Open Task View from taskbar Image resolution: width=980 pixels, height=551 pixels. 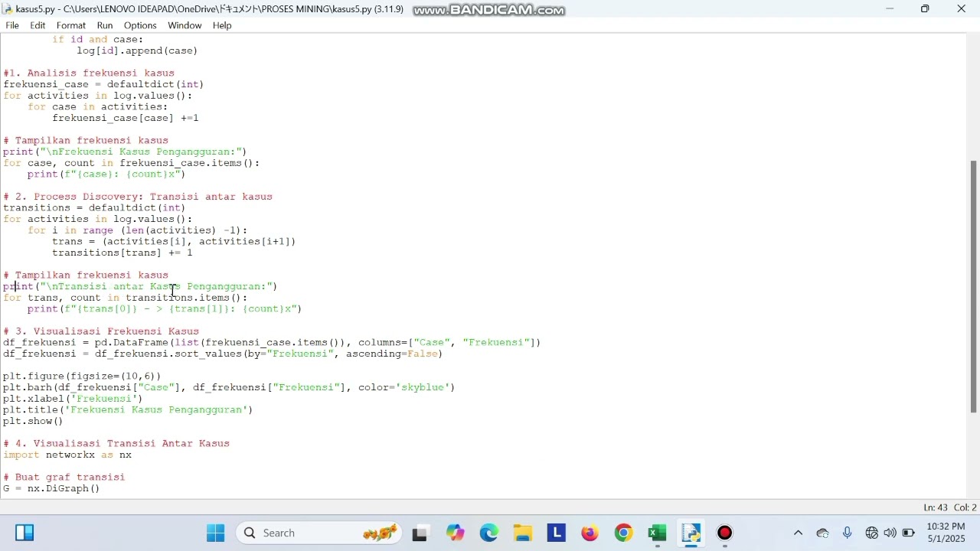click(420, 533)
